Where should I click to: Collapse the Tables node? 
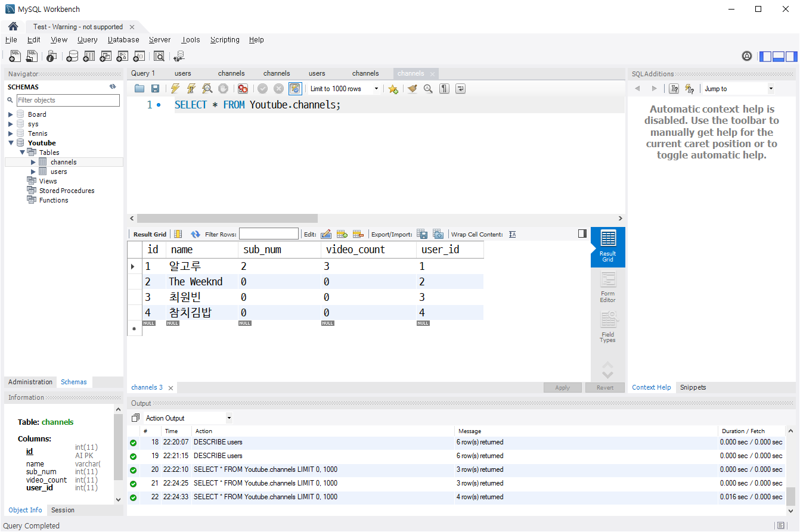22,153
